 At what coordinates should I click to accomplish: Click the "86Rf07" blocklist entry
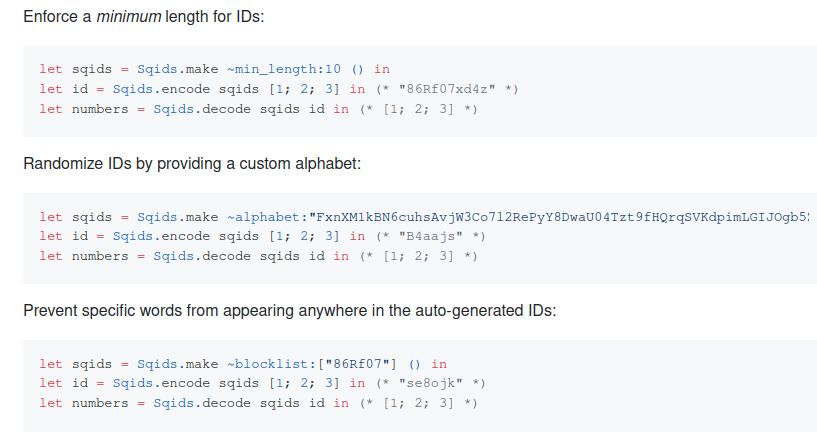click(x=357, y=364)
